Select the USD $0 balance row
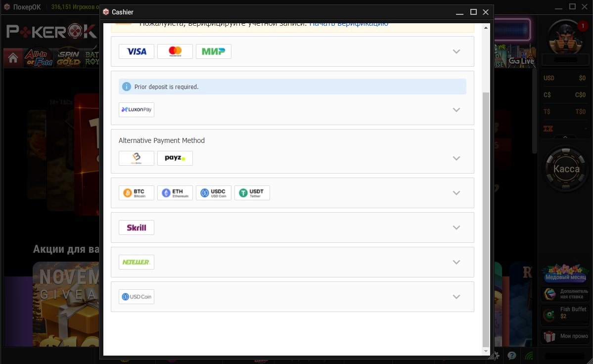593x364 pixels. click(x=564, y=78)
